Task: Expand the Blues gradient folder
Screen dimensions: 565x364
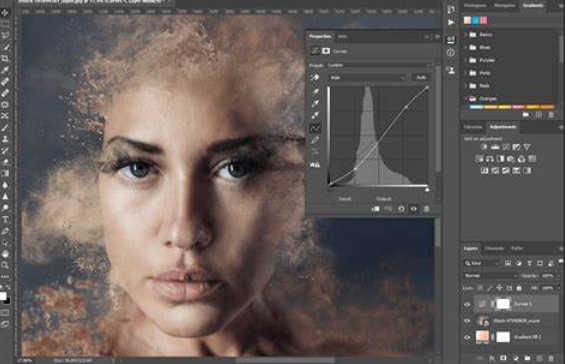Action: (466, 47)
